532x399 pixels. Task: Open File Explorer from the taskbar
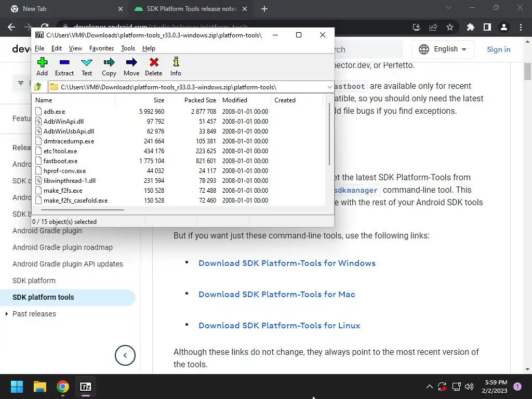(x=40, y=387)
